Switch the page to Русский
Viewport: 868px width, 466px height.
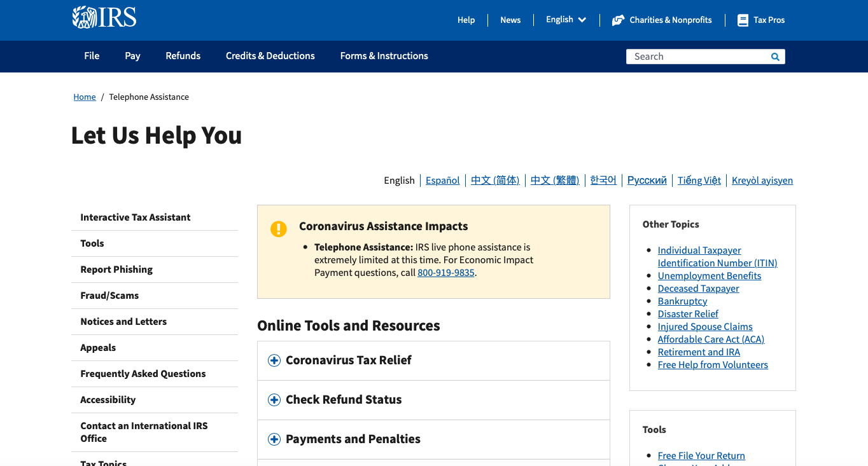[647, 181]
